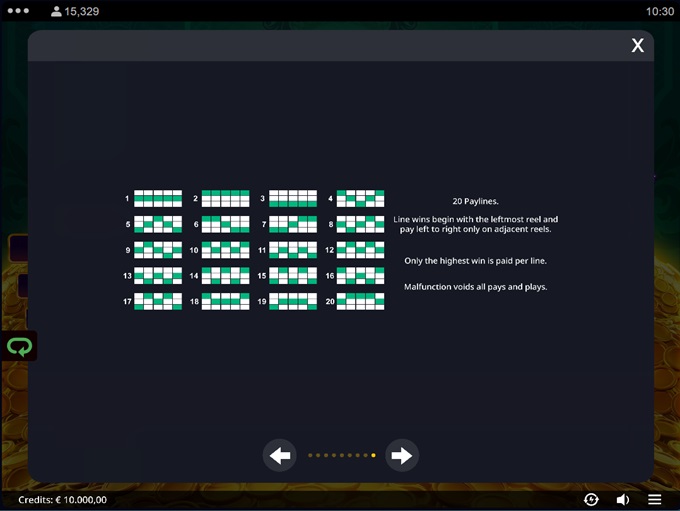
Task: Click the player count user icon
Action: tap(56, 11)
